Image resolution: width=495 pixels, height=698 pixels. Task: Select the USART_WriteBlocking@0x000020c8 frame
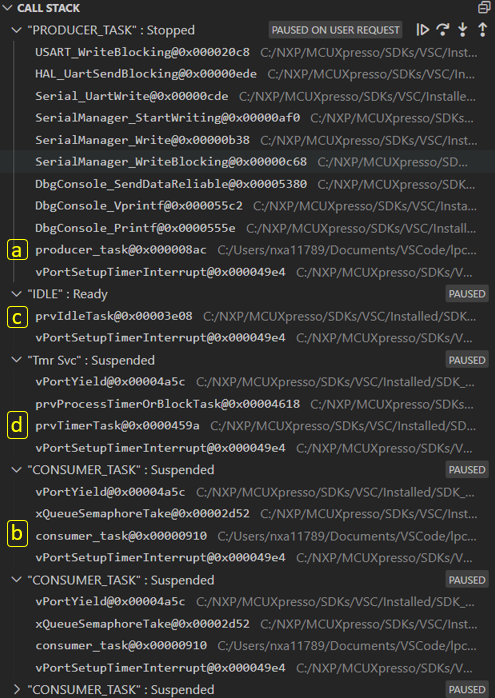[x=248, y=52]
